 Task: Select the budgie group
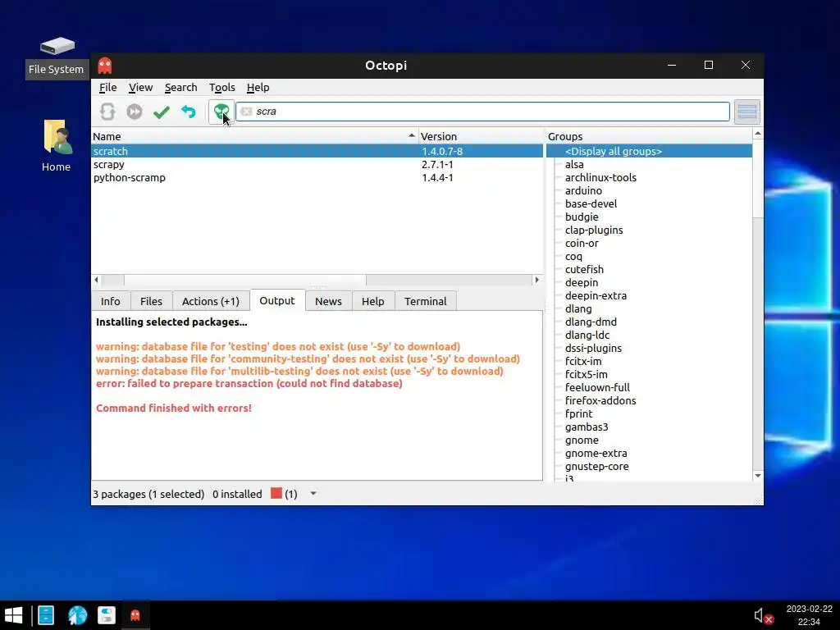pyautogui.click(x=582, y=217)
